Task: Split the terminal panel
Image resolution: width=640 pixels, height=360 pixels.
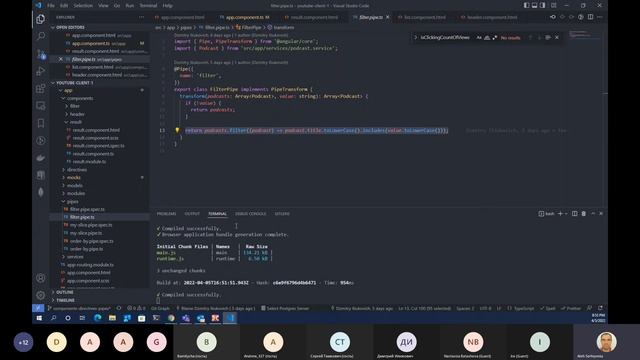Action: pyautogui.click(x=575, y=213)
